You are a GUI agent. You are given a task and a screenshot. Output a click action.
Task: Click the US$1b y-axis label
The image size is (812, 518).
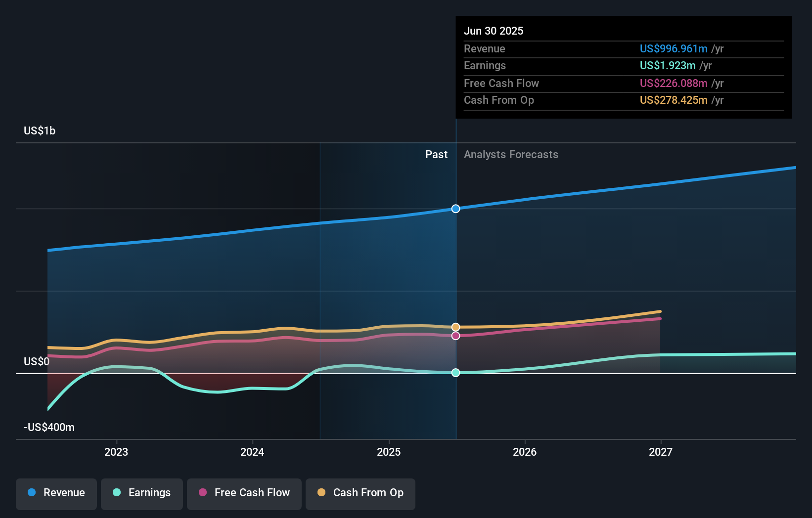[x=40, y=130]
